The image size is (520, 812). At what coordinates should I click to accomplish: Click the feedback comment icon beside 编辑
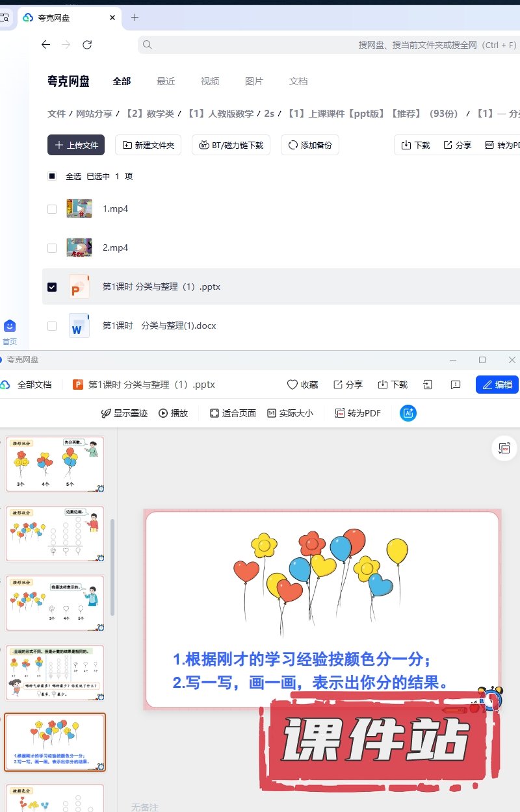(x=456, y=385)
